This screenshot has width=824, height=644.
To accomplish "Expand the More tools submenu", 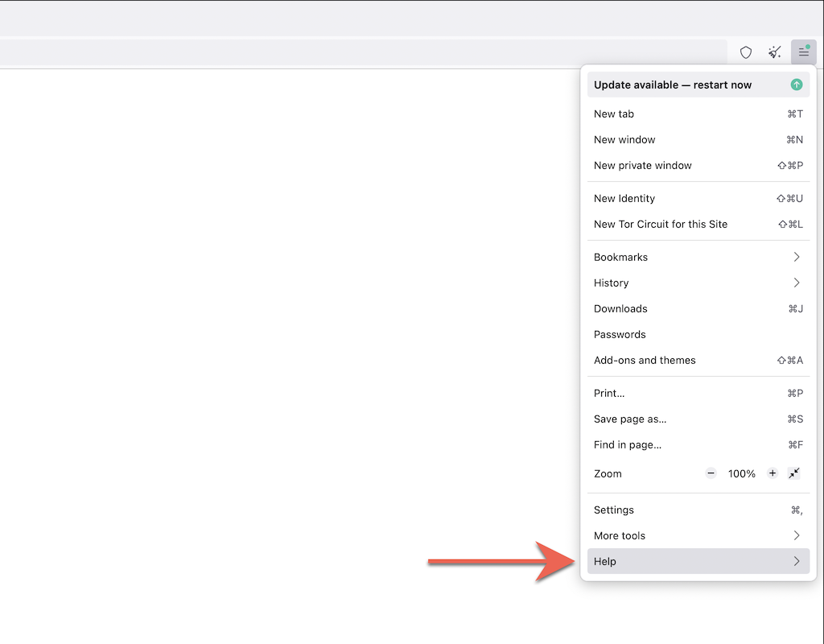I will tap(698, 535).
